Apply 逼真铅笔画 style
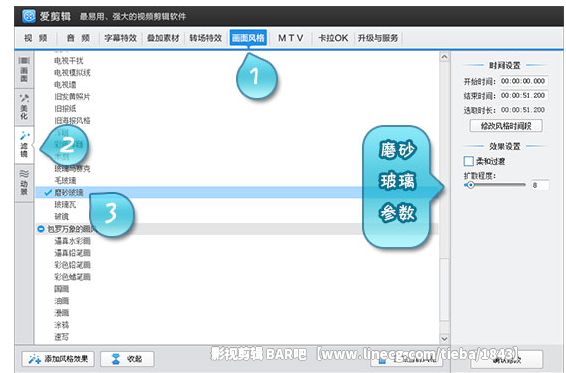 pos(72,253)
